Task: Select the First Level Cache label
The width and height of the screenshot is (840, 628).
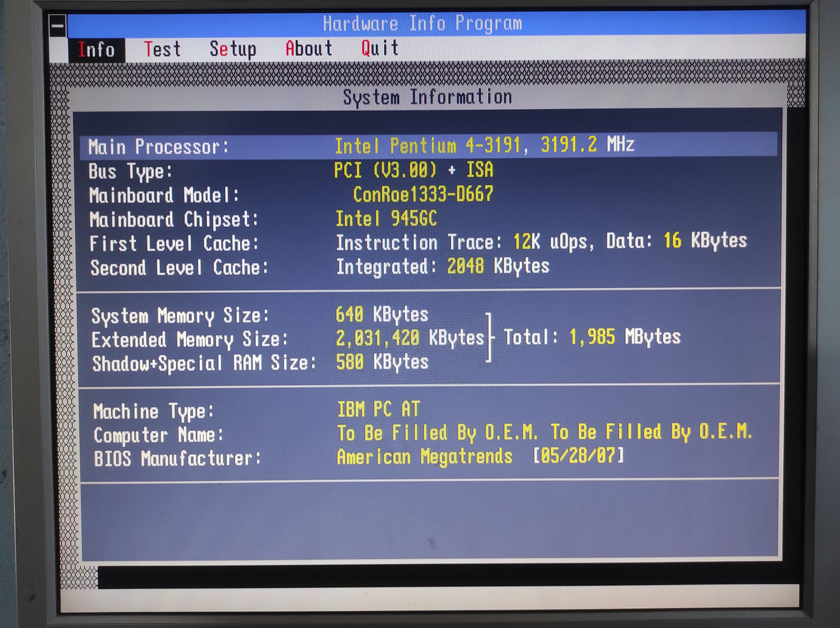Action: (174, 243)
